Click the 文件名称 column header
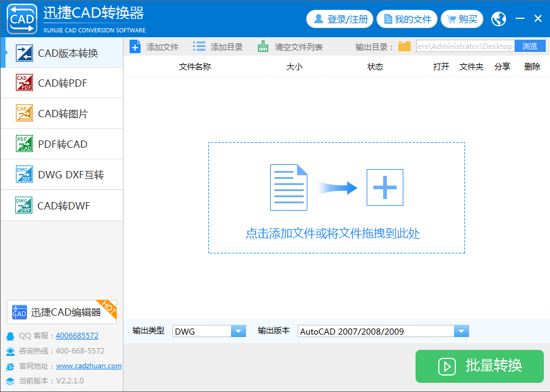 [195, 67]
